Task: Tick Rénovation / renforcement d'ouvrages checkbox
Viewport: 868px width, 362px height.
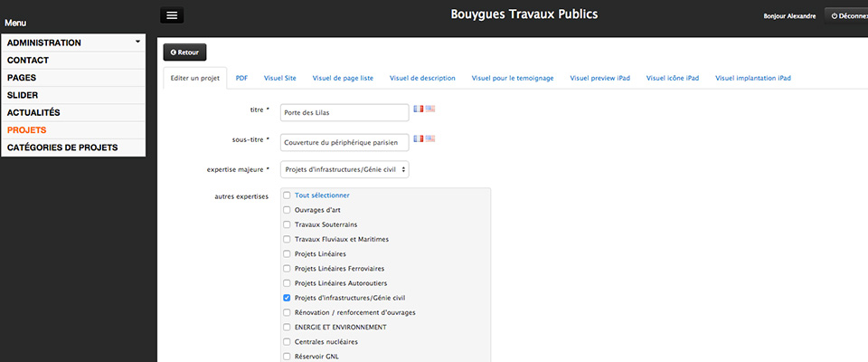Action: tap(287, 312)
